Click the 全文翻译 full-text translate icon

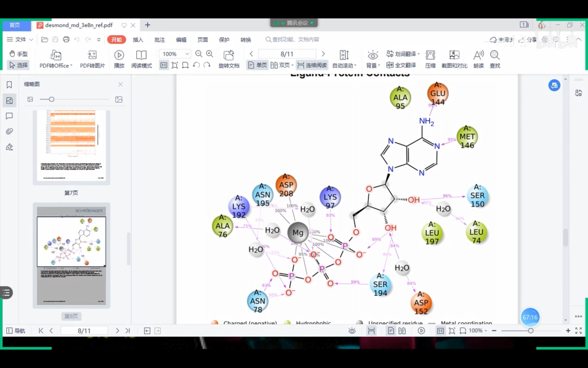click(x=401, y=65)
